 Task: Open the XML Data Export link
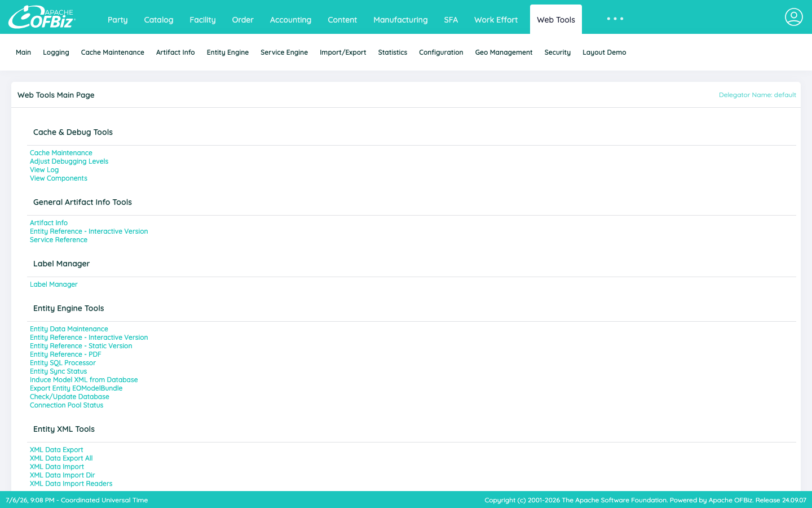(x=56, y=450)
